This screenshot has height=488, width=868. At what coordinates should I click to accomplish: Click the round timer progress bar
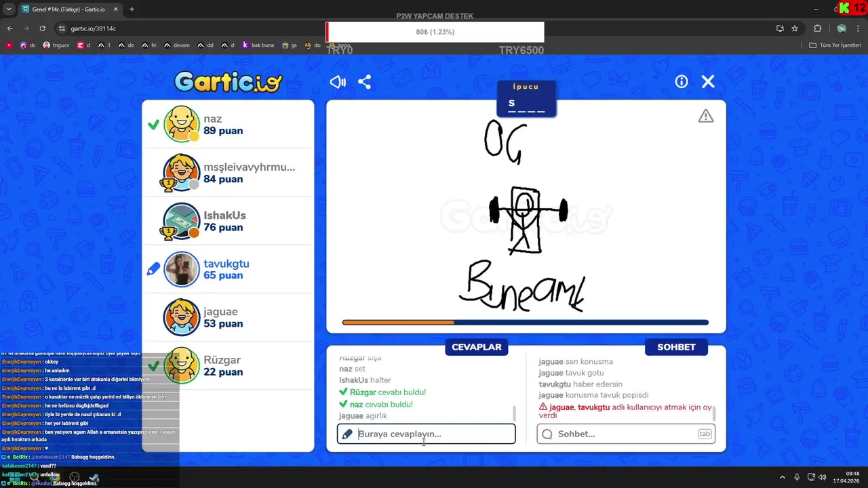(x=526, y=323)
